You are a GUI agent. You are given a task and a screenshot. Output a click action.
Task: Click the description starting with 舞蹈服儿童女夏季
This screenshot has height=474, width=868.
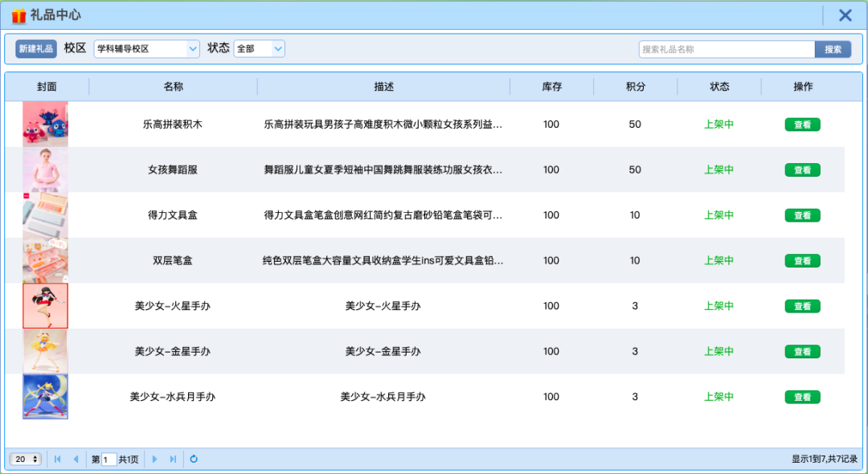click(383, 170)
